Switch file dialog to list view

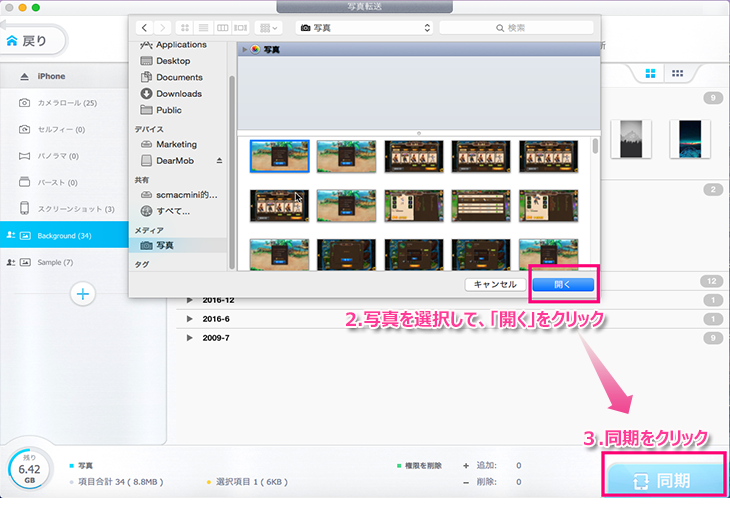203,28
